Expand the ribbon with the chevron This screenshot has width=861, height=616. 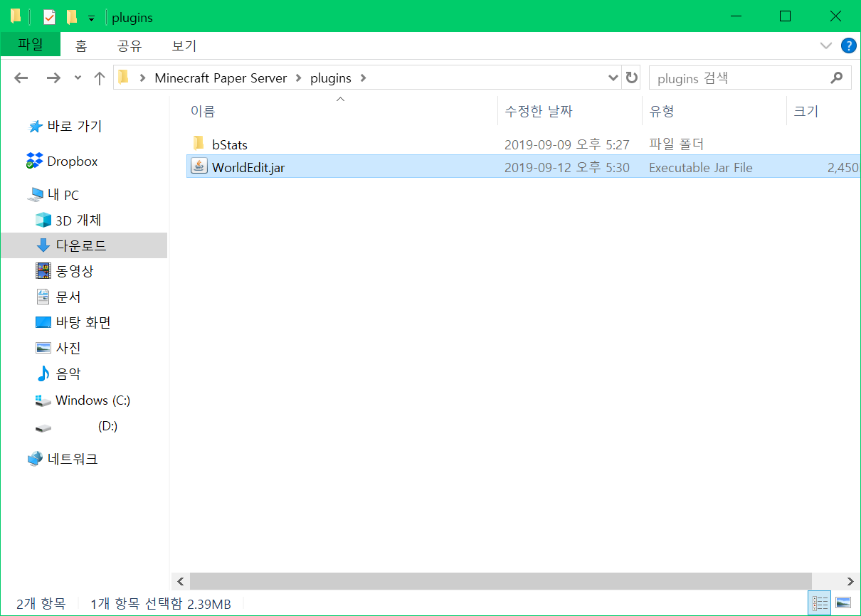pyautogui.click(x=826, y=46)
